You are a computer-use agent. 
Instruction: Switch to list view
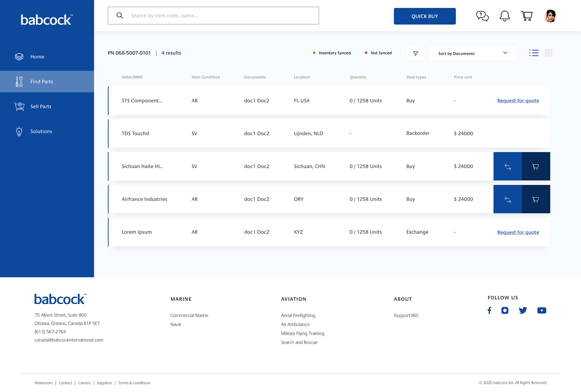click(x=534, y=53)
